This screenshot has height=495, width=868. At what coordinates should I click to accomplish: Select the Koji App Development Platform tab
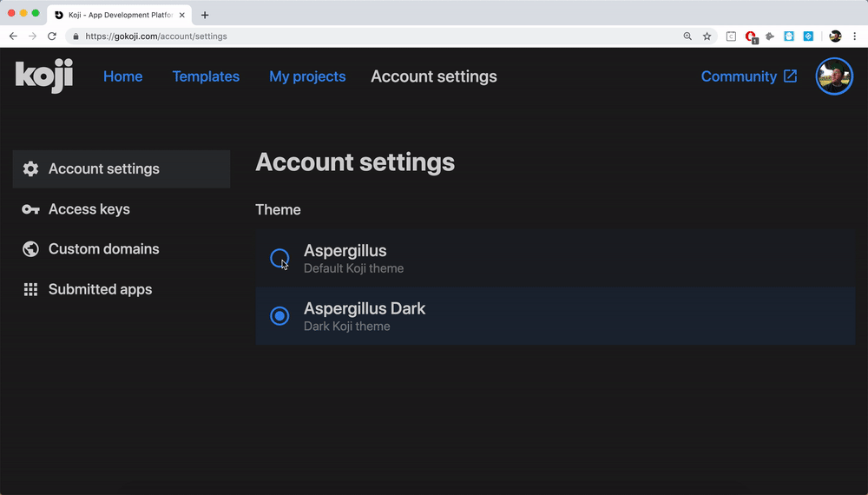click(120, 15)
